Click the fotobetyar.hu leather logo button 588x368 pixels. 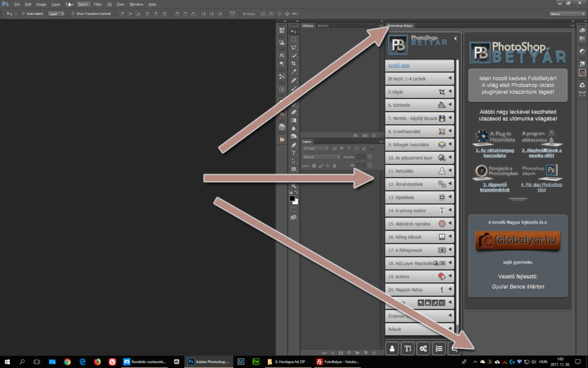click(x=517, y=241)
